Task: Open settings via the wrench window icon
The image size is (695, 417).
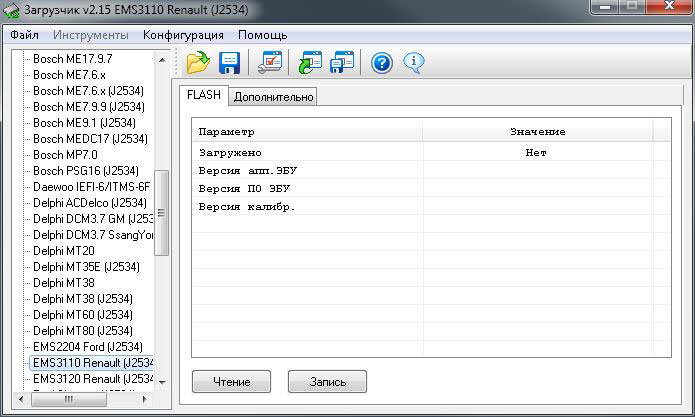Action: point(269,64)
